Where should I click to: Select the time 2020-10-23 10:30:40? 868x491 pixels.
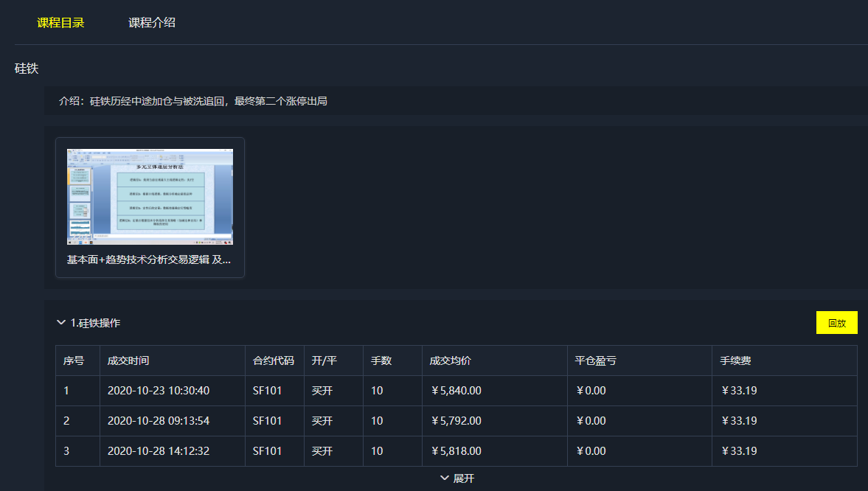tap(159, 391)
